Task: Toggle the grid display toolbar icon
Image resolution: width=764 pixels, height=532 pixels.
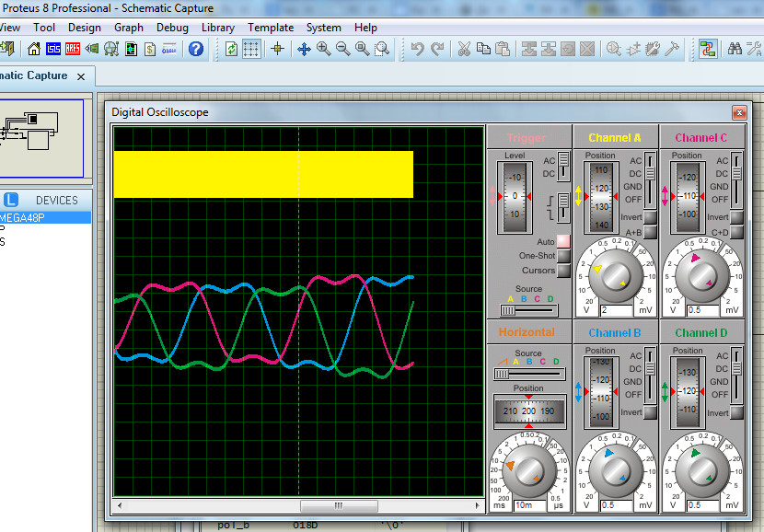Action: pos(250,49)
